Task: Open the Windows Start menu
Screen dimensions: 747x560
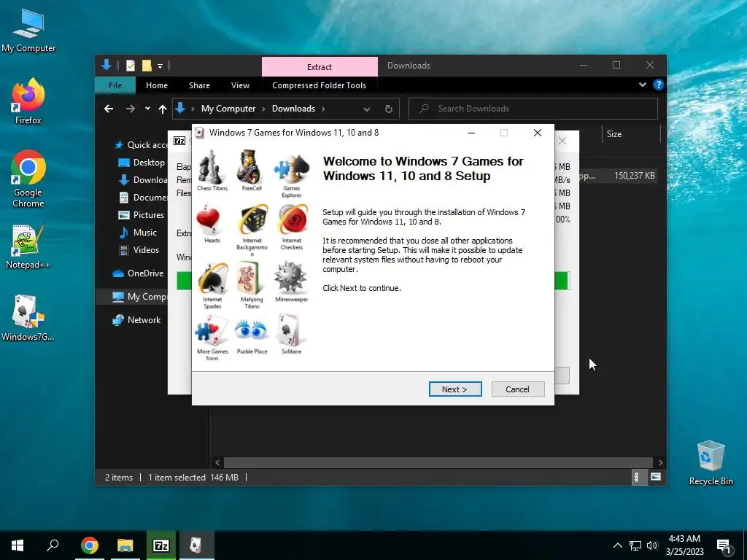Action: click(x=18, y=545)
